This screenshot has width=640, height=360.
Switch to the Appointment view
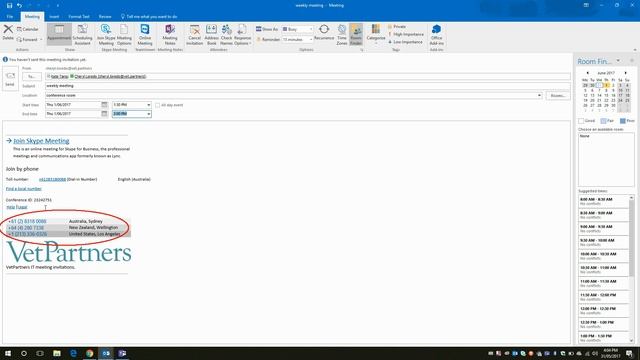coord(59,34)
